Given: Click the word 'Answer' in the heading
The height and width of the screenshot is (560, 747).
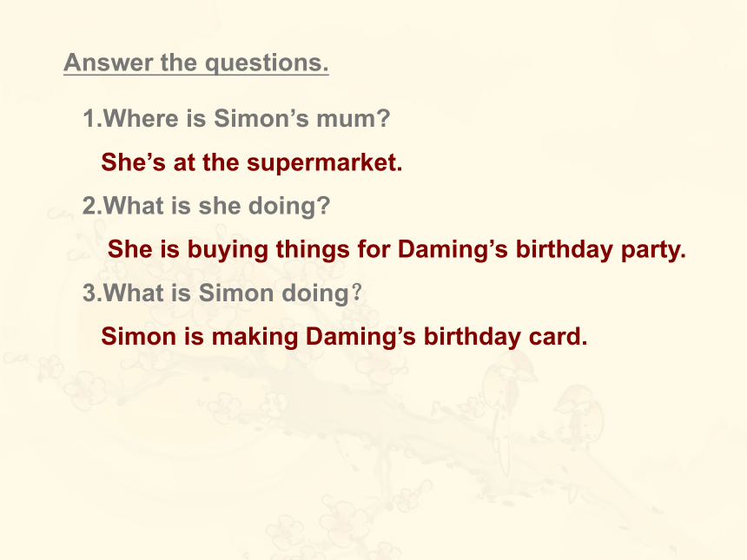Looking at the screenshot, I should (109, 63).
